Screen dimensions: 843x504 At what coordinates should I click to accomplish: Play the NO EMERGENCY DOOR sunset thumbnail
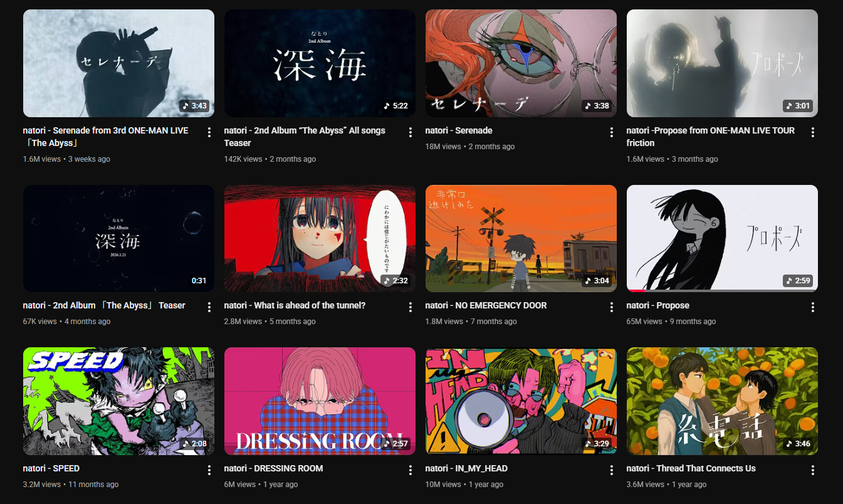[x=521, y=238]
